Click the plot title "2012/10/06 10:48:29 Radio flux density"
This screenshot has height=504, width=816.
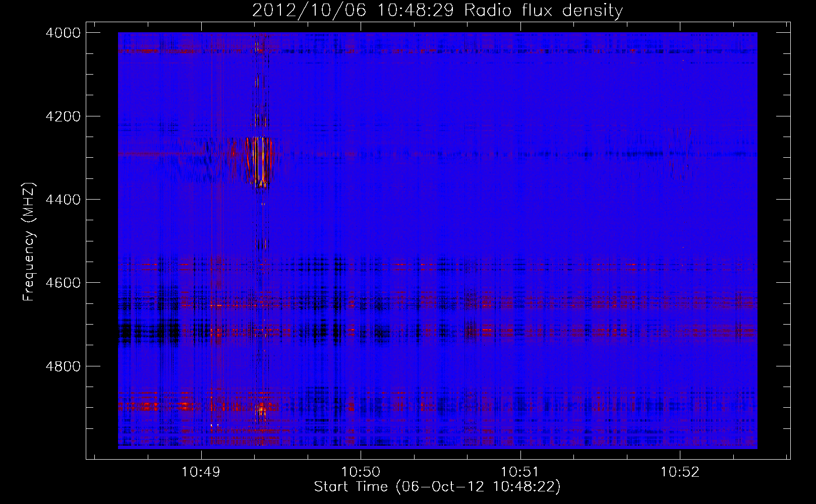point(437,10)
